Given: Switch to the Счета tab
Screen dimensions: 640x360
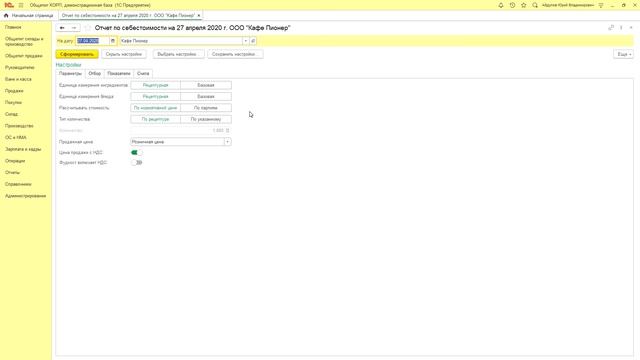Looking at the screenshot, I should [x=143, y=73].
